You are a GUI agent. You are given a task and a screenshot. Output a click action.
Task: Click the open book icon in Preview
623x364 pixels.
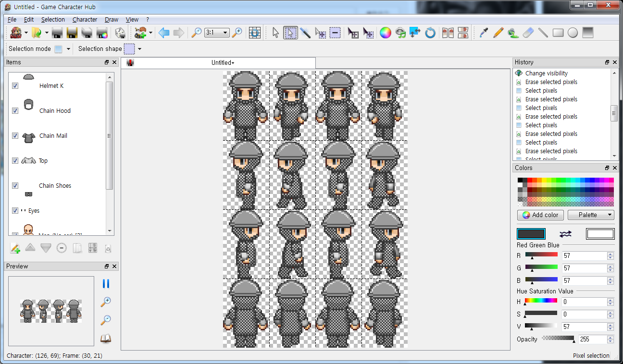tap(106, 339)
